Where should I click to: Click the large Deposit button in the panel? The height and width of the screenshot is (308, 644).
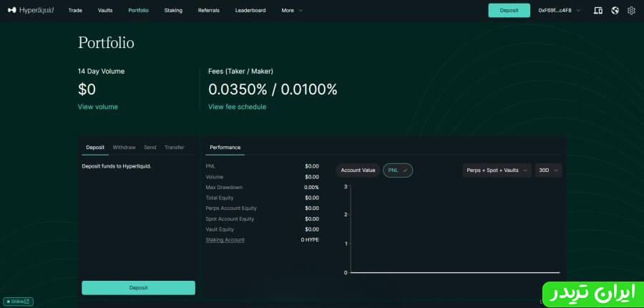click(138, 288)
